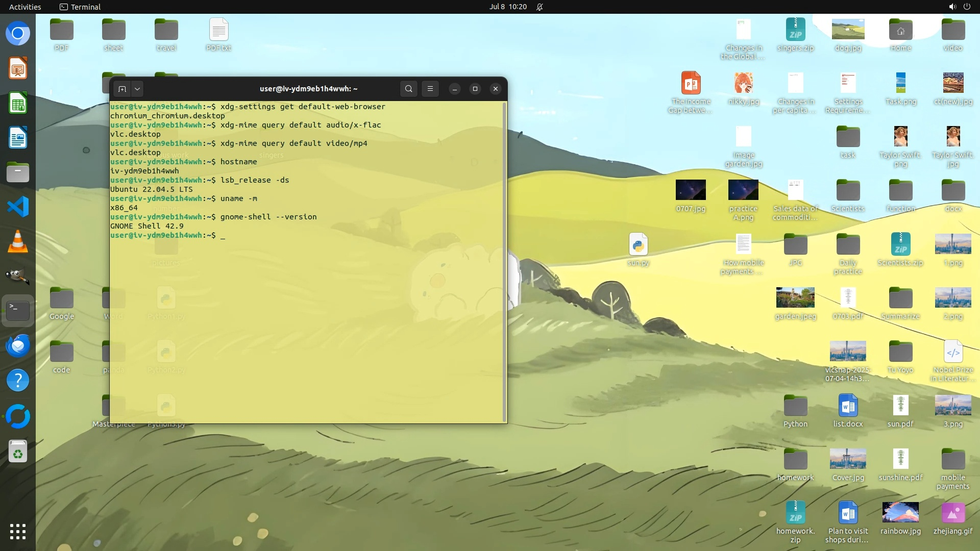
Task: Toggle do-not-disturb notification bell icon
Action: coord(540,7)
